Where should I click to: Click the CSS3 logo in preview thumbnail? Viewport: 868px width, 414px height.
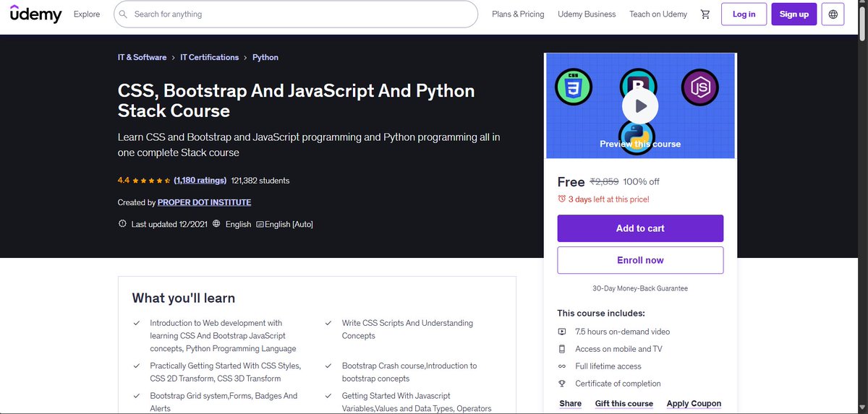coord(574,87)
